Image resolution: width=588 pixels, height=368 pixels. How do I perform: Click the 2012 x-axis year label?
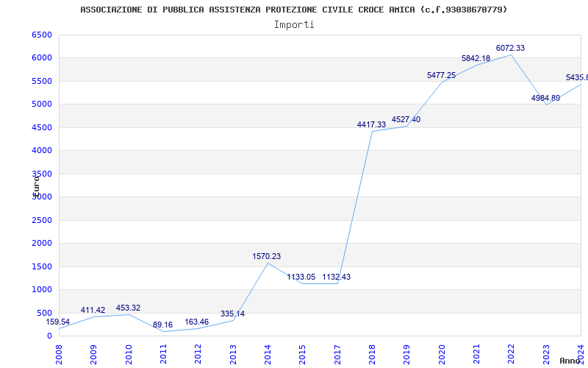coord(198,354)
